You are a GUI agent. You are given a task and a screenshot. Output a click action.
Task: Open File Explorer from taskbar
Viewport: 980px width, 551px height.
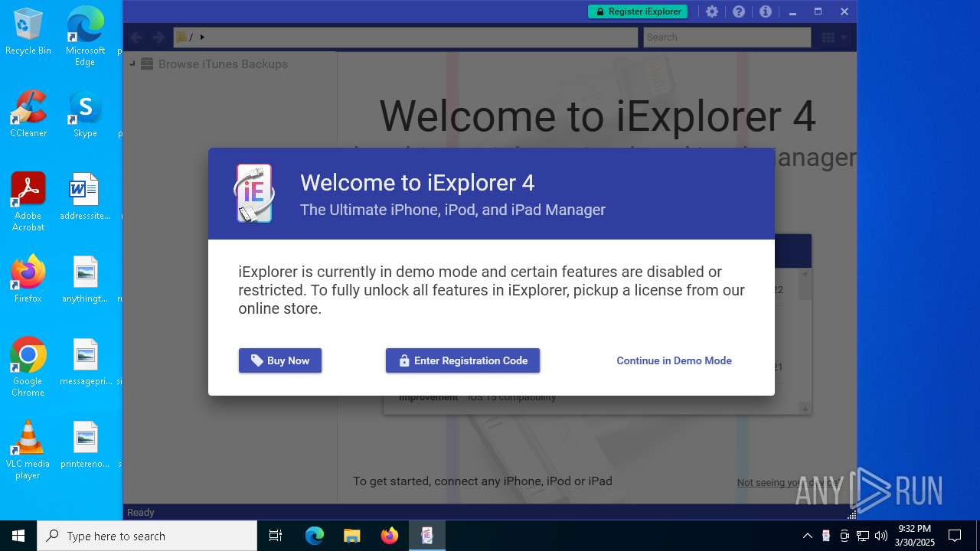coord(351,536)
